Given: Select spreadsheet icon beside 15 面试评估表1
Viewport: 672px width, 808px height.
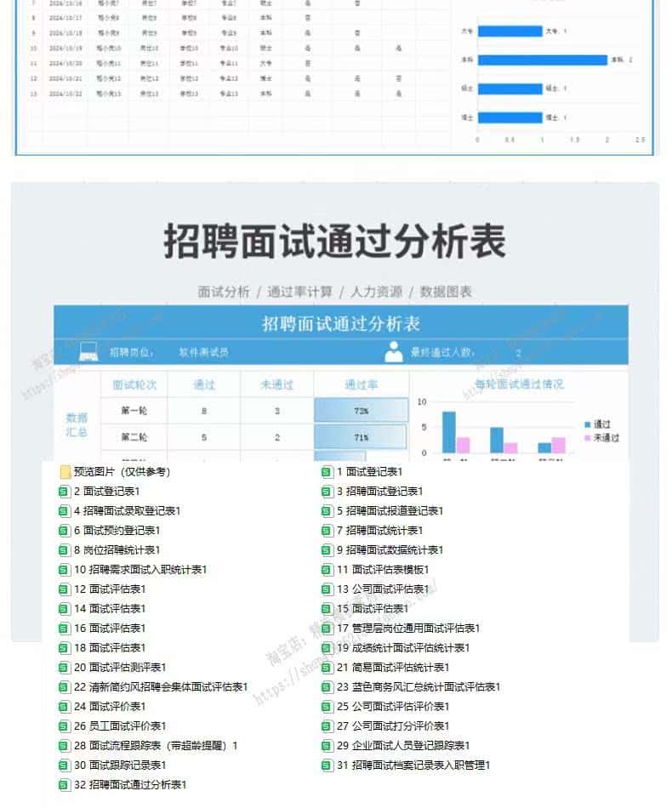Looking at the screenshot, I should [x=327, y=609].
